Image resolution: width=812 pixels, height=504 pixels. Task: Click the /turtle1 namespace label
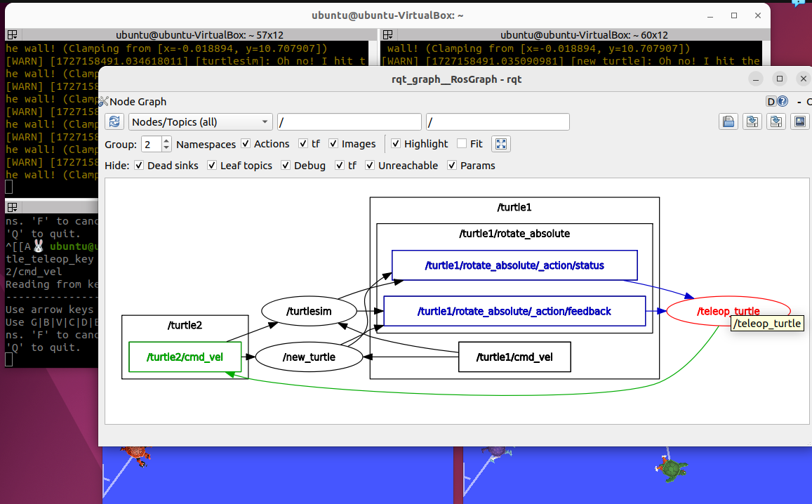coord(514,207)
